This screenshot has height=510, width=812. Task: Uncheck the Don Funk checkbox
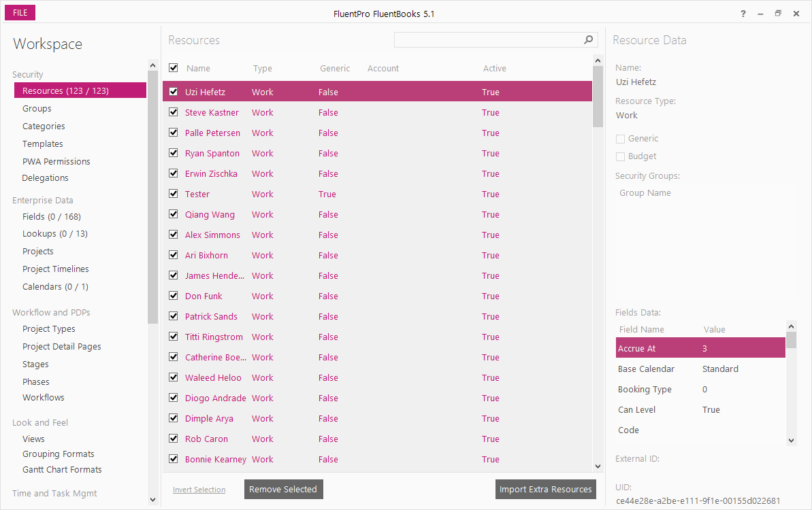tap(174, 296)
